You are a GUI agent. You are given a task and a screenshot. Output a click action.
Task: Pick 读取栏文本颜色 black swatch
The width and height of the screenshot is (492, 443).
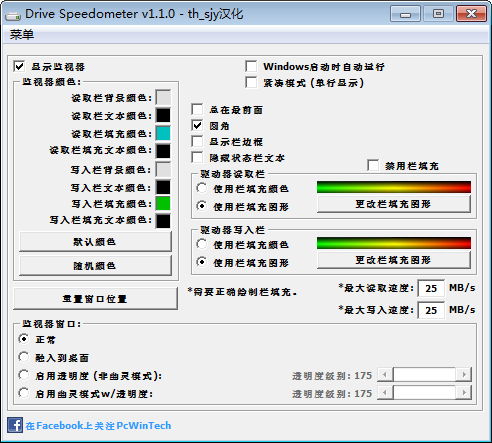pos(163,116)
